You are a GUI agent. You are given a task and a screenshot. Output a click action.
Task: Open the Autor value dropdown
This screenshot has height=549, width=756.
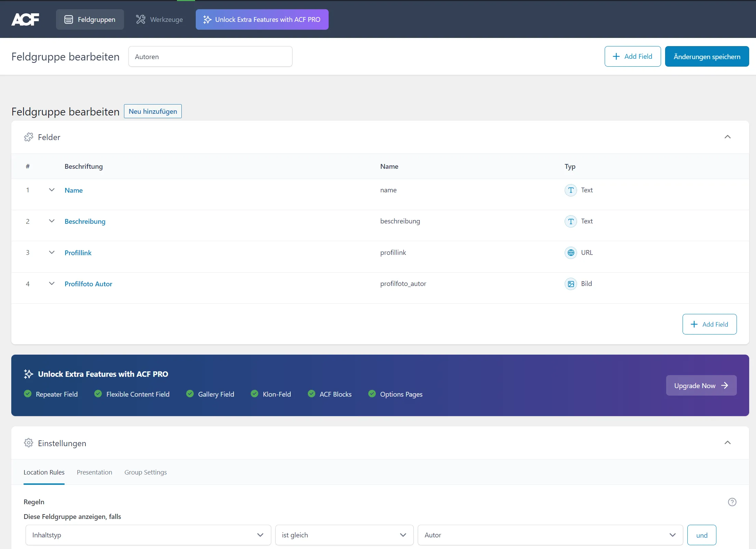pos(550,535)
